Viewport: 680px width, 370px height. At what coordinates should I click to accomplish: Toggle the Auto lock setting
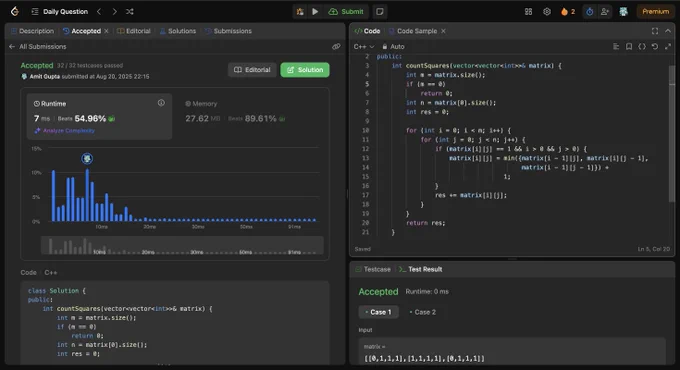pyautogui.click(x=393, y=46)
